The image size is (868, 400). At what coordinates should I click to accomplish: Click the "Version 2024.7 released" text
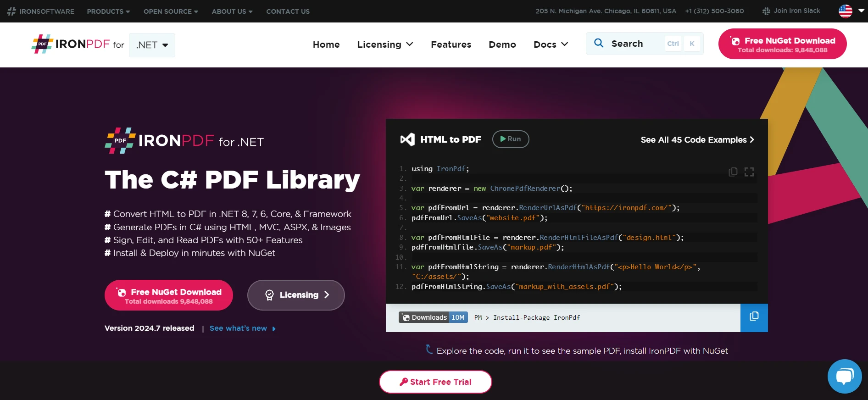(149, 328)
